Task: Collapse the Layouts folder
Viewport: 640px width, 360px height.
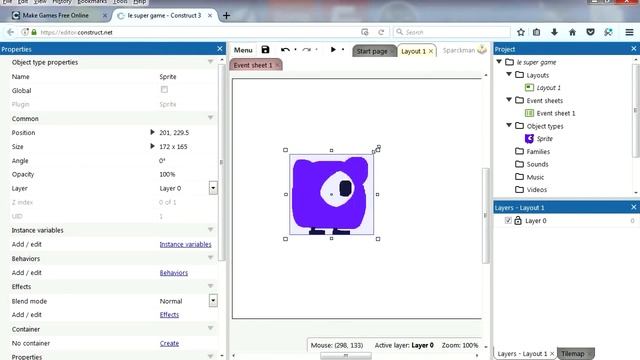Action: [509, 74]
